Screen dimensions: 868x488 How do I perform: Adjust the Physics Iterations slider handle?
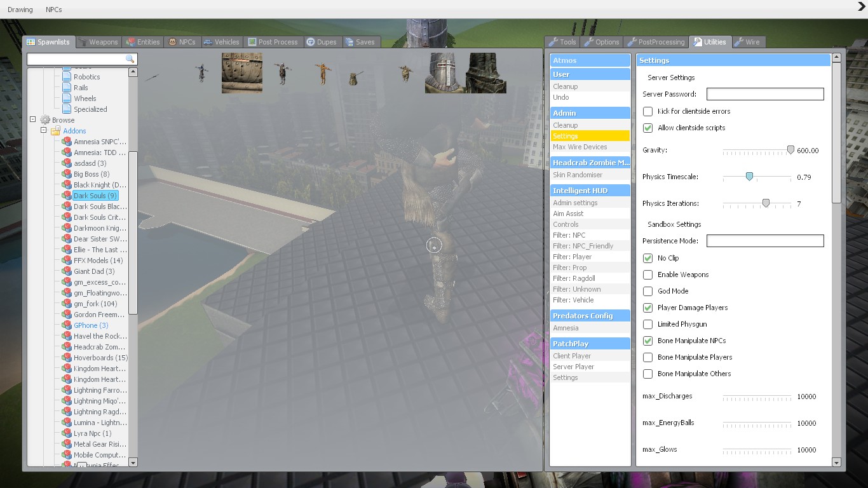(x=766, y=203)
